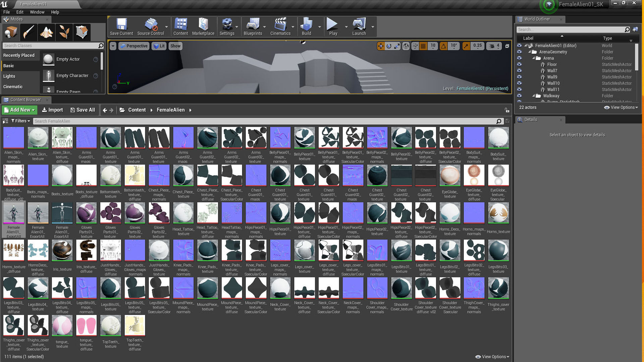Open the Cinematics toolbar button

(x=280, y=27)
